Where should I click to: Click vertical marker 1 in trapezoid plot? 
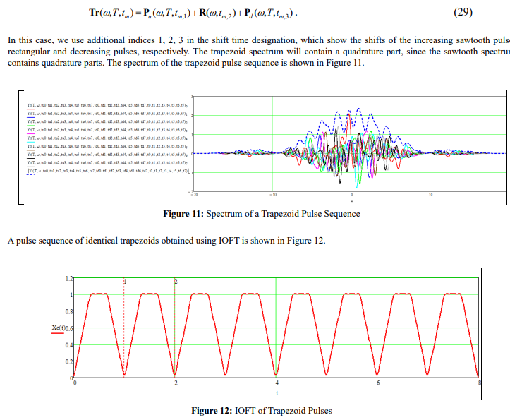point(125,282)
